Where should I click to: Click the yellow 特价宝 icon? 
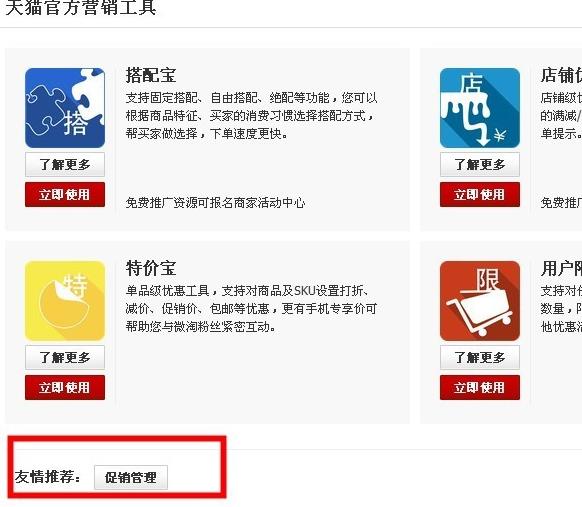65,301
